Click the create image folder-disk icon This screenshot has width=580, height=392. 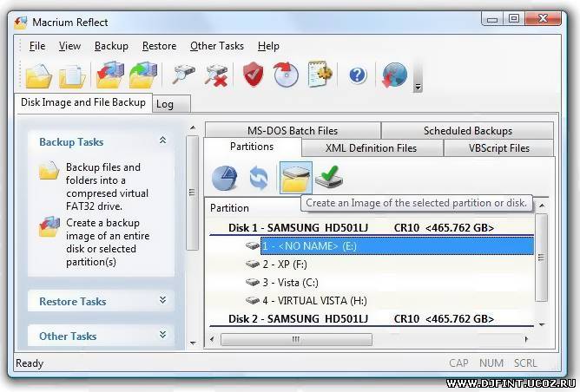[295, 178]
